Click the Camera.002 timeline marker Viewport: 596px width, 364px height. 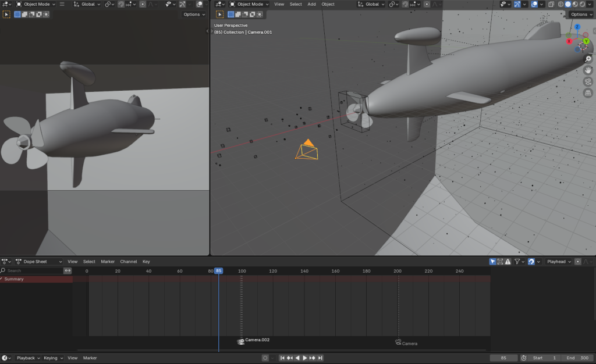241,341
